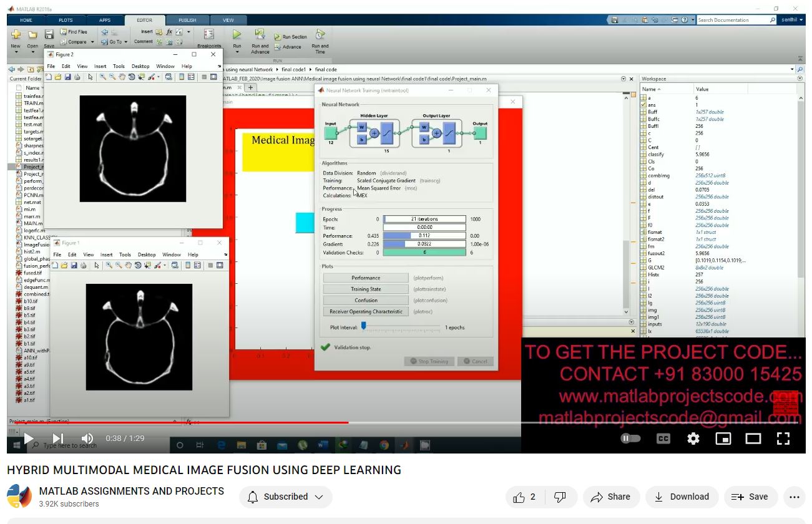Open the player settings gear
The height and width of the screenshot is (524, 812).
(x=693, y=439)
